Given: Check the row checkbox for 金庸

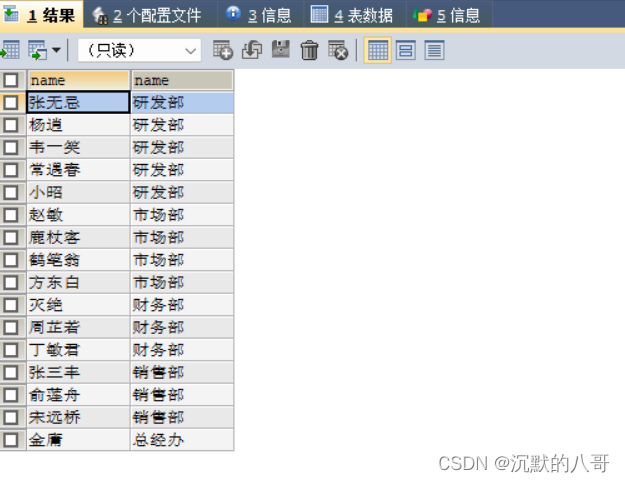Looking at the screenshot, I should coord(11,440).
